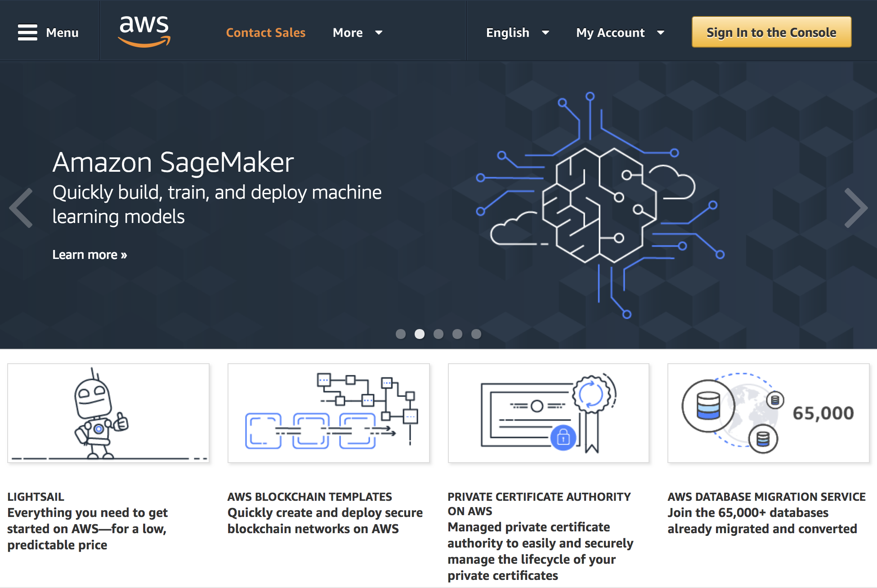Open the Menu label in header

pos(62,32)
